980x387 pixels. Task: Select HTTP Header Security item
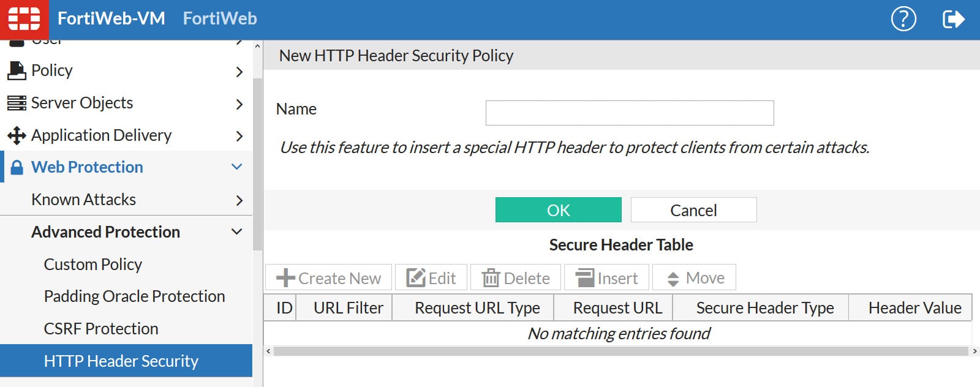126,361
